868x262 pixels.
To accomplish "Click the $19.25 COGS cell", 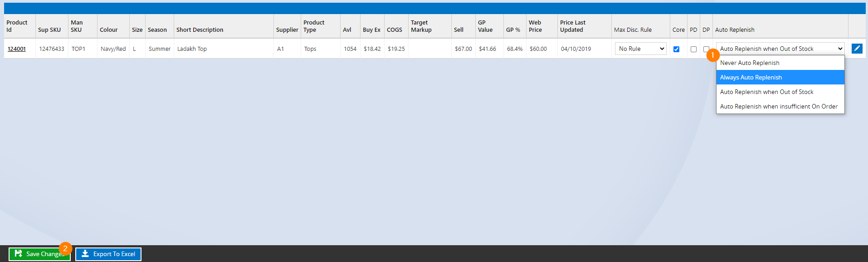I will point(396,49).
